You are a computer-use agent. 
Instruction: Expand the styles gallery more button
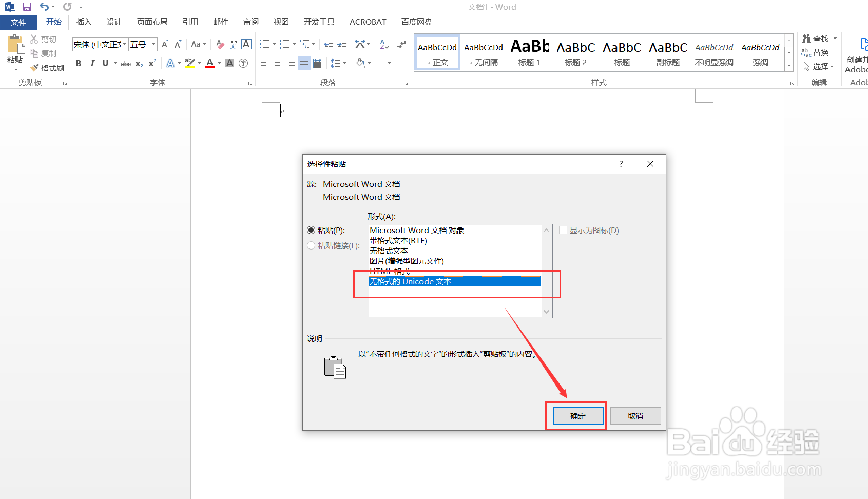pyautogui.click(x=789, y=66)
